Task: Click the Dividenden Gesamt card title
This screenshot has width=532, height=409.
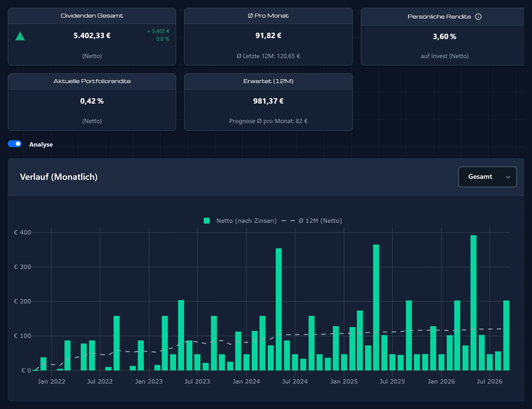Action: [x=92, y=16]
